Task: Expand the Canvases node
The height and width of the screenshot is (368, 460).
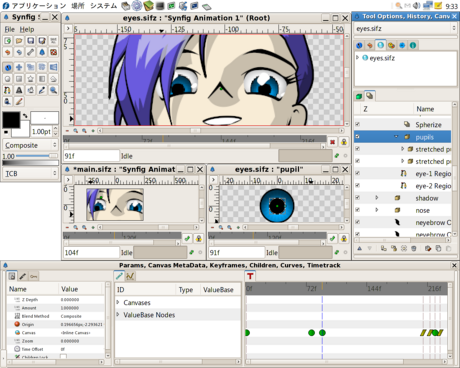Action: [x=118, y=302]
